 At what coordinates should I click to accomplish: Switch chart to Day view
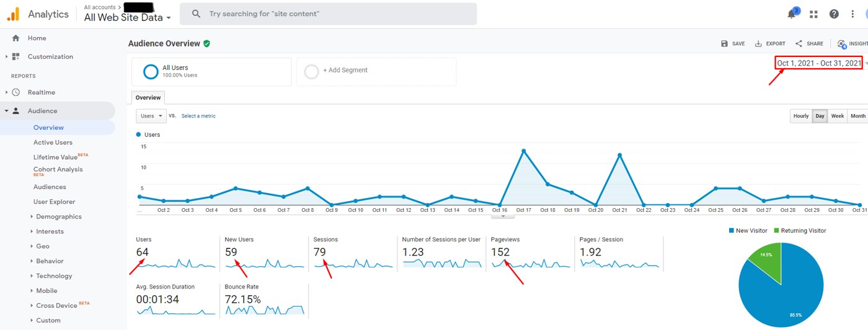coord(820,116)
